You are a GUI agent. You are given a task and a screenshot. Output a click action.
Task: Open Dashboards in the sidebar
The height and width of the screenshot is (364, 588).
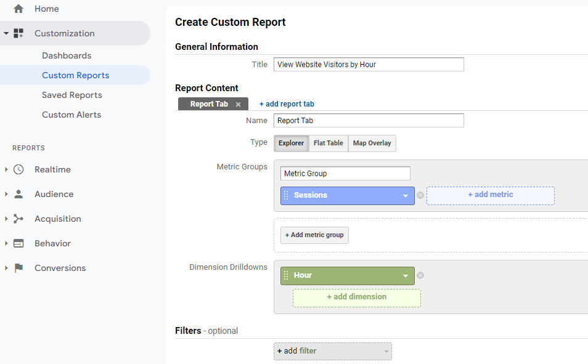pos(67,55)
